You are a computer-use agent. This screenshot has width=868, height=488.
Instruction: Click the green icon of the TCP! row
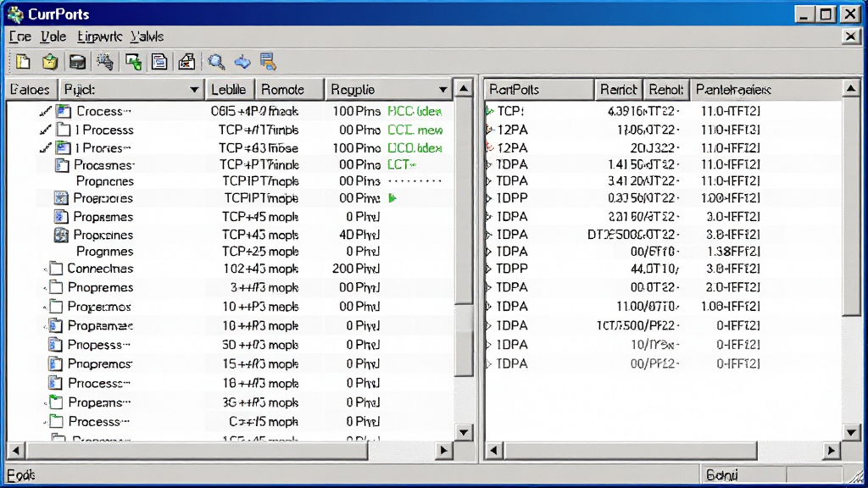[489, 111]
